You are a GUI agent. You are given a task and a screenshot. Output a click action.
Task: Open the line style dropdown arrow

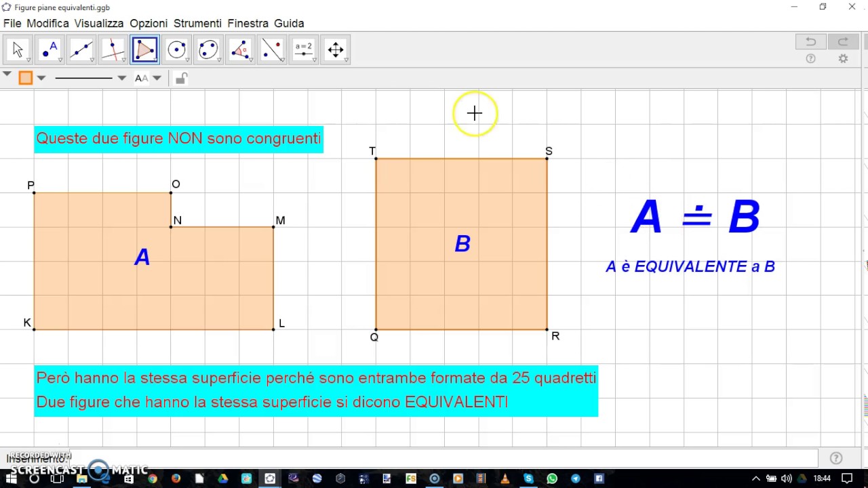pyautogui.click(x=121, y=78)
